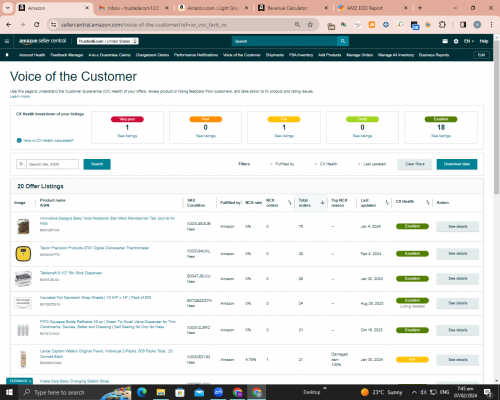
Task: Open Business Reports in navigation bar
Action: coord(434,55)
